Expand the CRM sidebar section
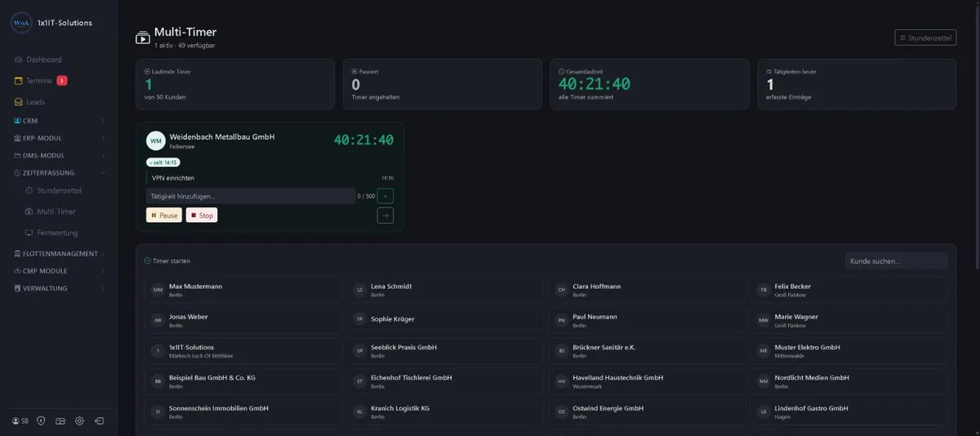This screenshot has height=436, width=980. point(59,121)
